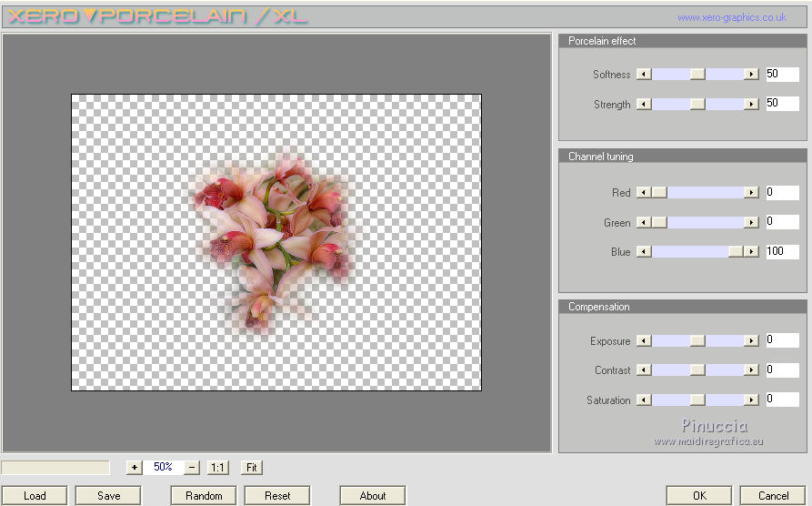Click the Exposure slider thumb
The width and height of the screenshot is (812, 506).
697,340
